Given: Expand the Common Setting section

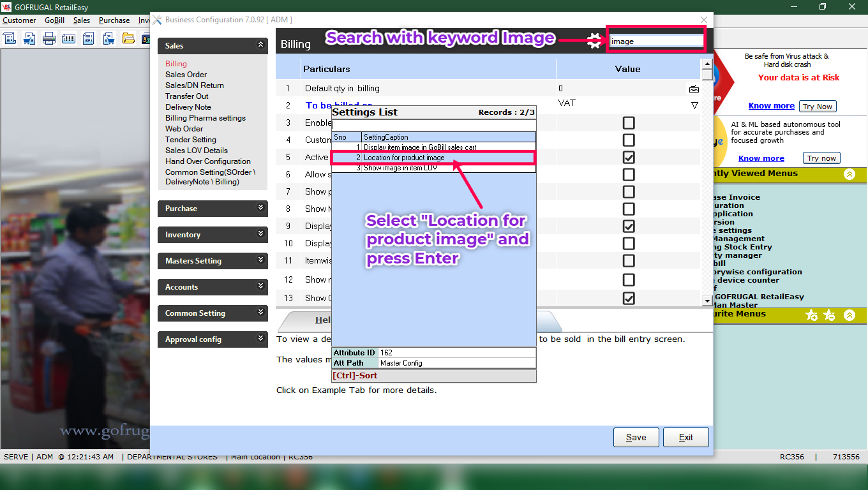Looking at the screenshot, I should click(x=260, y=313).
